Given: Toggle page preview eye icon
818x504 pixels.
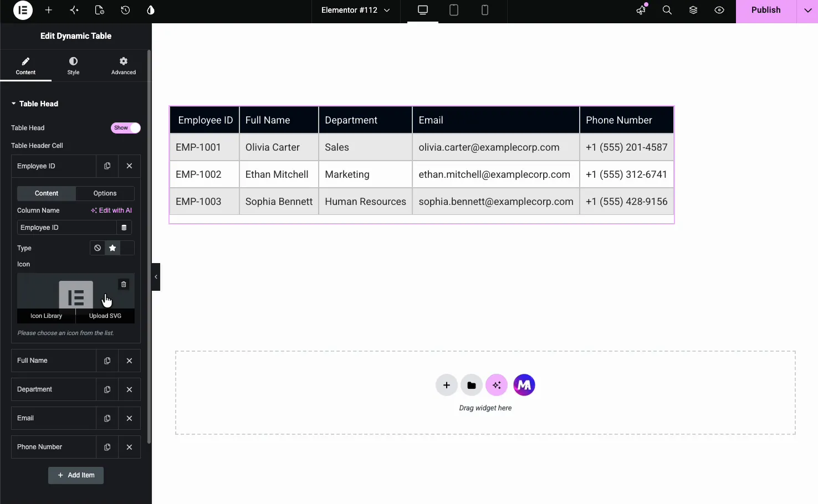Looking at the screenshot, I should point(719,10).
